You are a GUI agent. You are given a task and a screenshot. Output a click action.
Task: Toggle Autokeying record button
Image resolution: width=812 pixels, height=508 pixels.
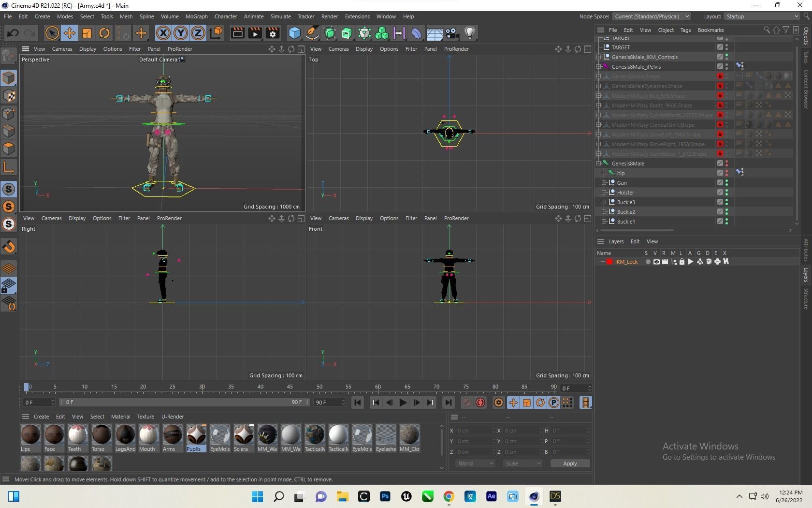tap(480, 403)
